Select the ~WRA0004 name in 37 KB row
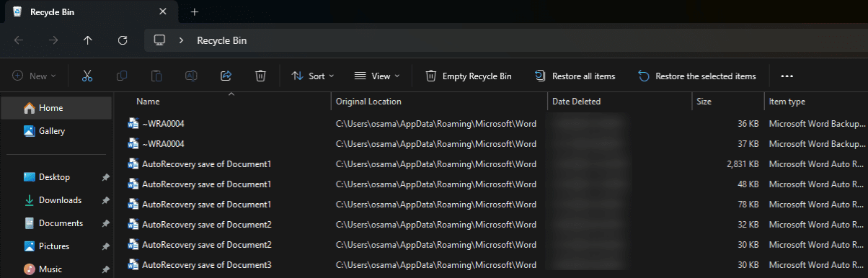This screenshot has height=278, width=868. [x=164, y=144]
